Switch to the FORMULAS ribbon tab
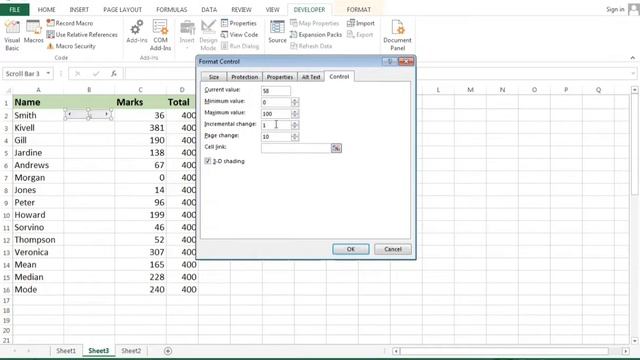The width and height of the screenshot is (640, 360). click(171, 9)
